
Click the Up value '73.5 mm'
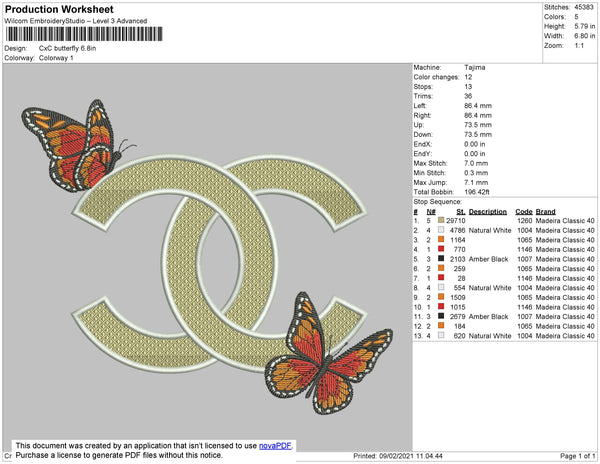(478, 125)
